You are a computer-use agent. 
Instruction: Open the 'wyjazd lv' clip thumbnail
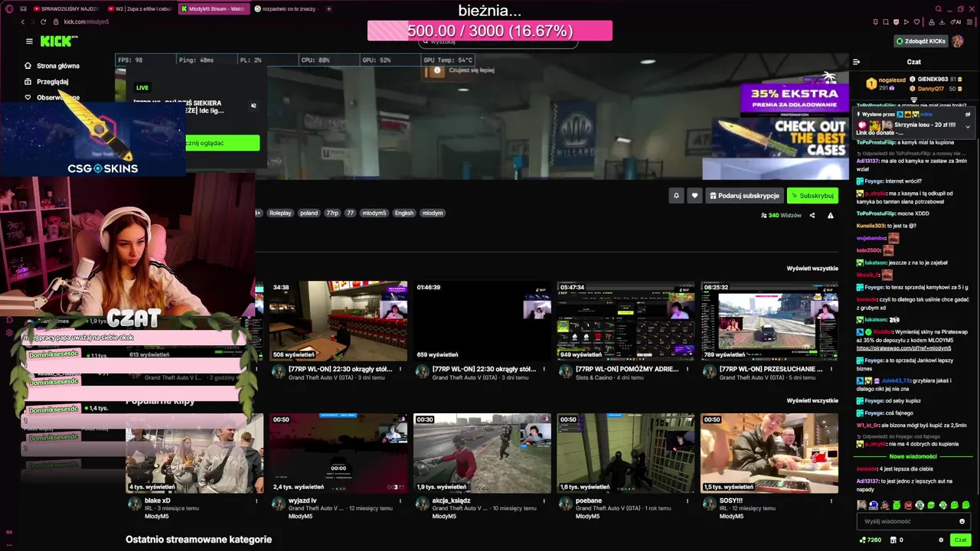(338, 453)
